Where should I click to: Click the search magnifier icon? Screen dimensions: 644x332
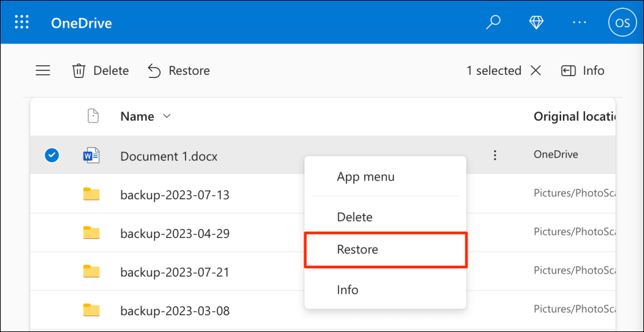click(493, 23)
